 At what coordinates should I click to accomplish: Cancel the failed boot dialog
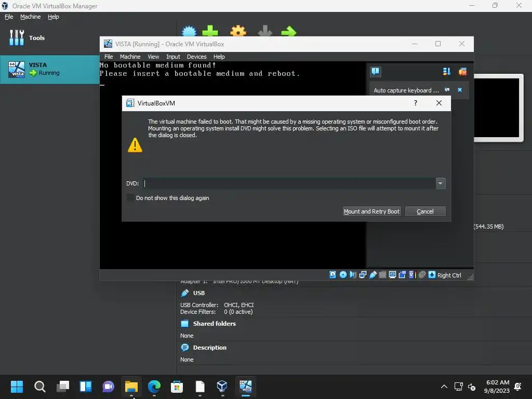(x=425, y=211)
